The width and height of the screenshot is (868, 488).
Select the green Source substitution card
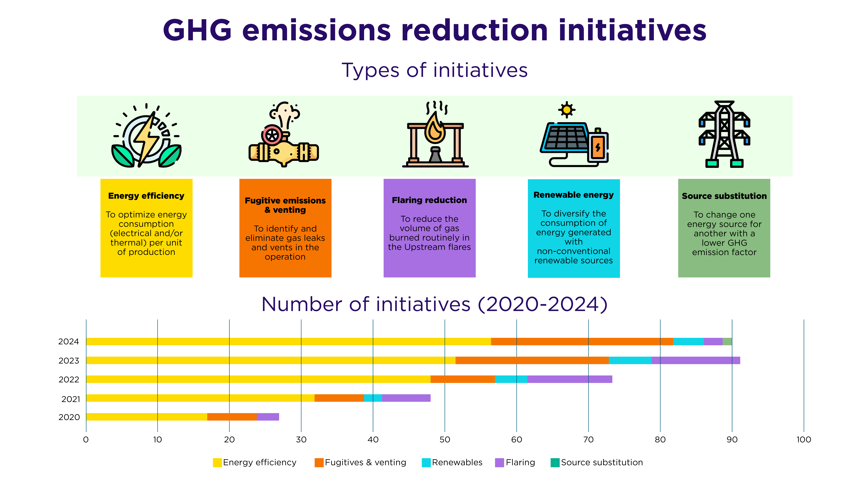tap(724, 228)
